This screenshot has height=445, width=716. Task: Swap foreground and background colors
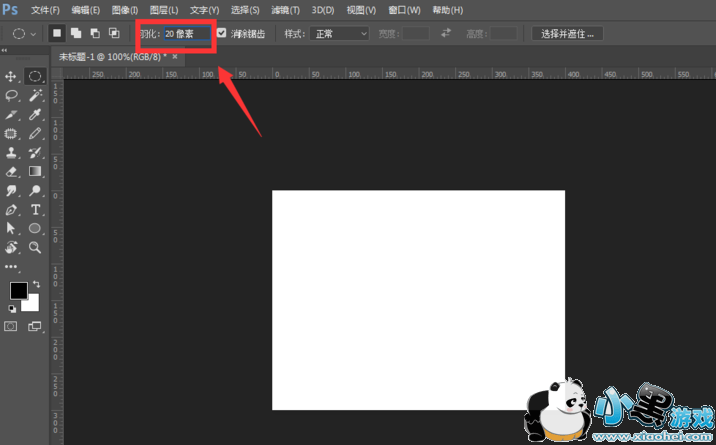37,284
